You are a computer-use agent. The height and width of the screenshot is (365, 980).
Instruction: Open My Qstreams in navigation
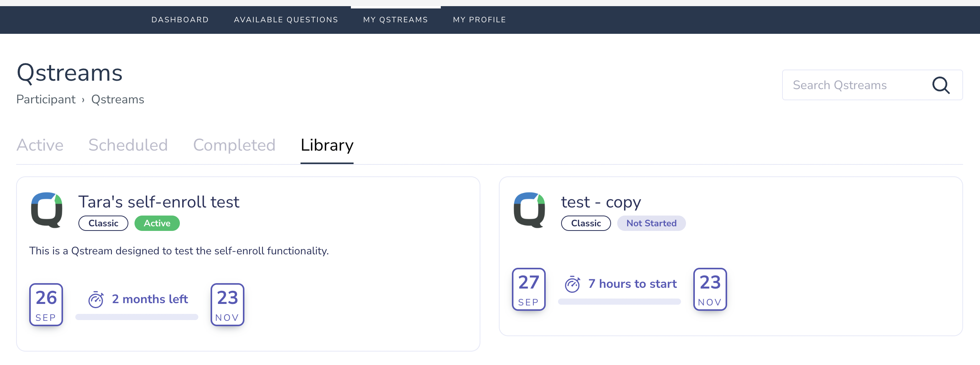pyautogui.click(x=395, y=20)
